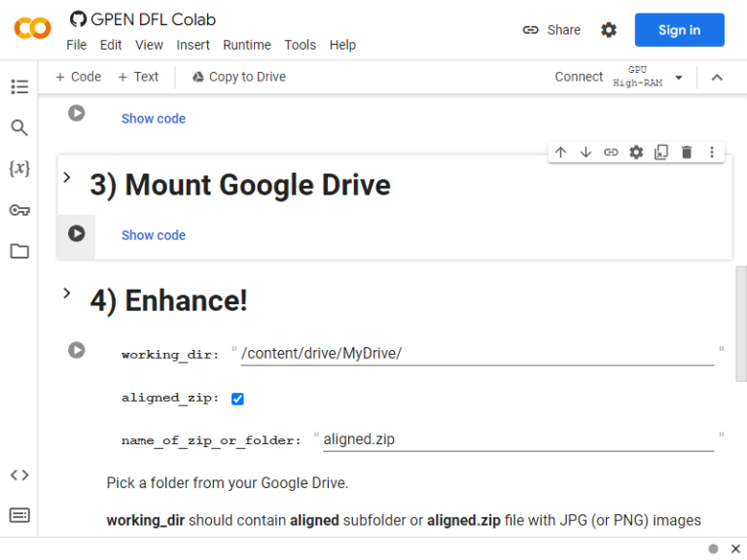747x560 pixels.
Task: Add a new Text cell
Action: pyautogui.click(x=138, y=77)
